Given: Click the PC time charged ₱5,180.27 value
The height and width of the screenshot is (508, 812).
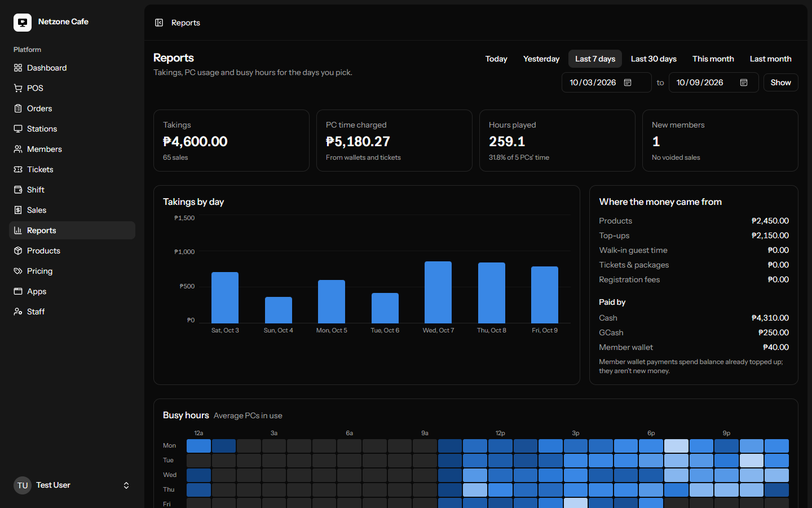Looking at the screenshot, I should pyautogui.click(x=358, y=142).
